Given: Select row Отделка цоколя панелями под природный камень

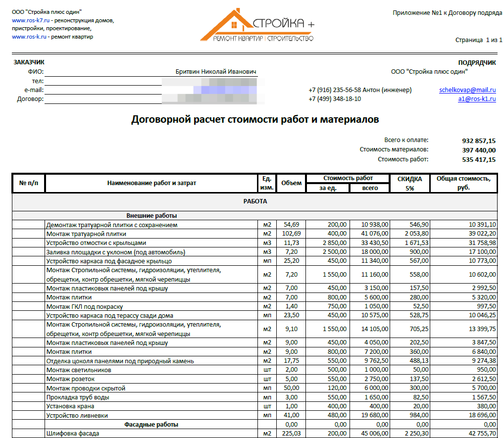Looking at the screenshot, I should pos(255,361).
